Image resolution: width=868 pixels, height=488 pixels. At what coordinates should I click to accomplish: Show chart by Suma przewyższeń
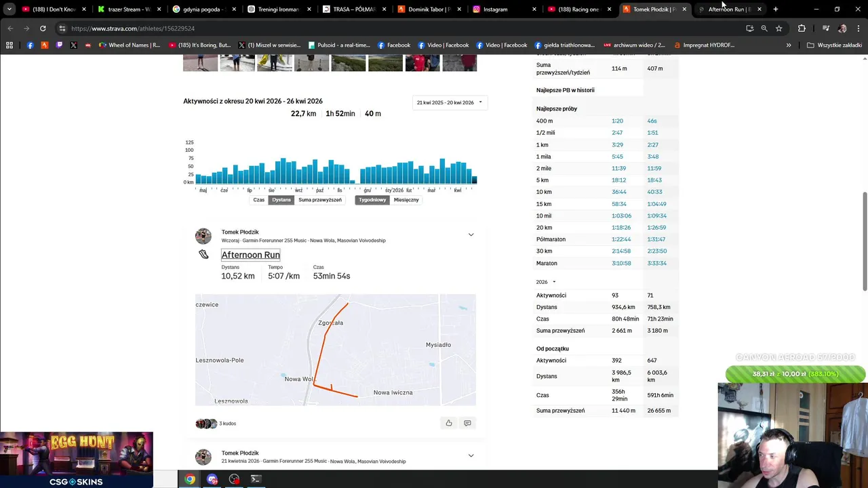(x=320, y=200)
